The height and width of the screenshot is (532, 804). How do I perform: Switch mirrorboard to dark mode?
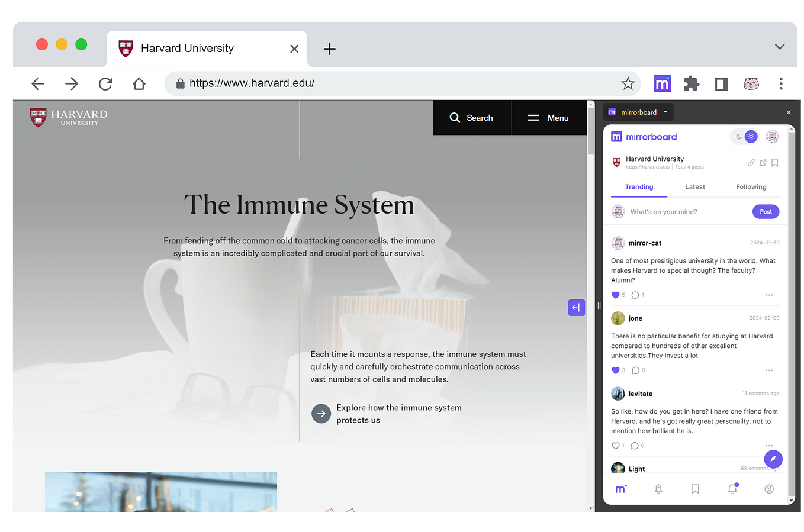tap(738, 137)
